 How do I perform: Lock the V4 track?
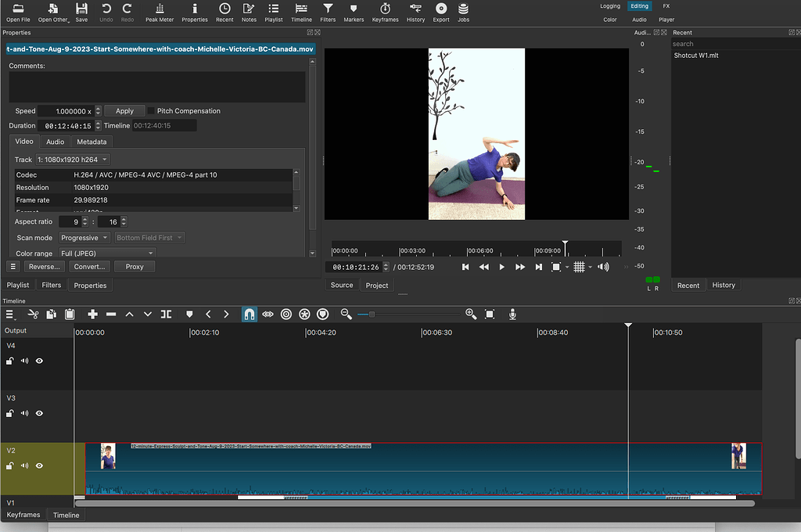tap(9, 361)
